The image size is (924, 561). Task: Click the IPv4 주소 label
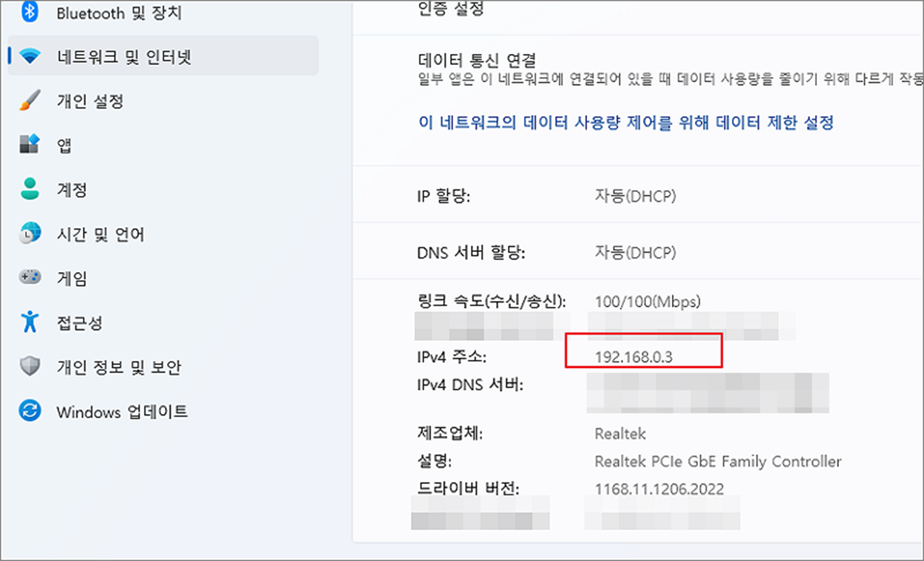[452, 357]
